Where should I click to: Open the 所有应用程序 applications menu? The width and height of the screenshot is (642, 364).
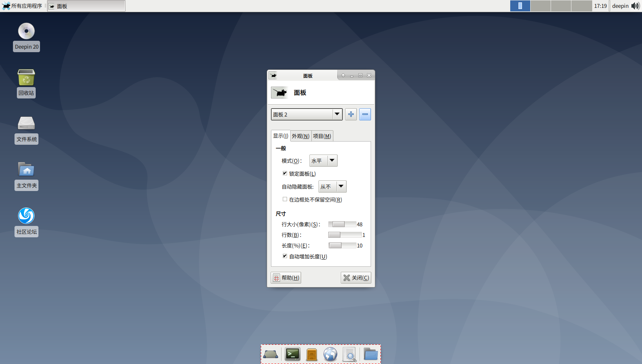22,6
